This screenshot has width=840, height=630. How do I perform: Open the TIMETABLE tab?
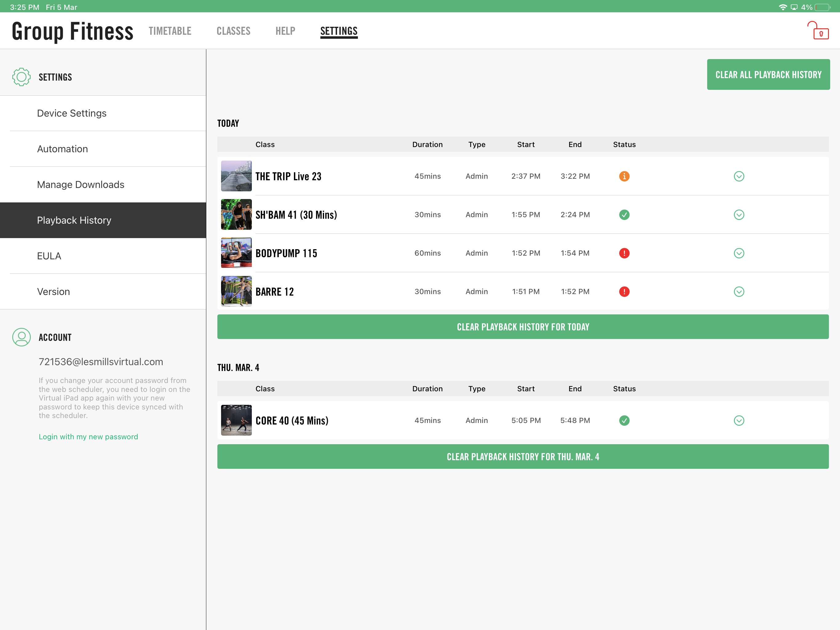[170, 31]
